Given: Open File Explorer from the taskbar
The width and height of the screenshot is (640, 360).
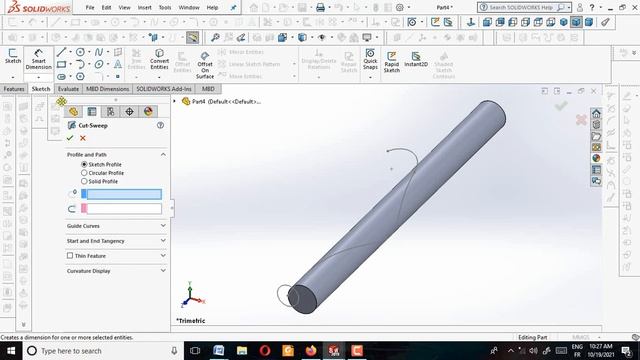Looking at the screenshot, I should (x=242, y=351).
